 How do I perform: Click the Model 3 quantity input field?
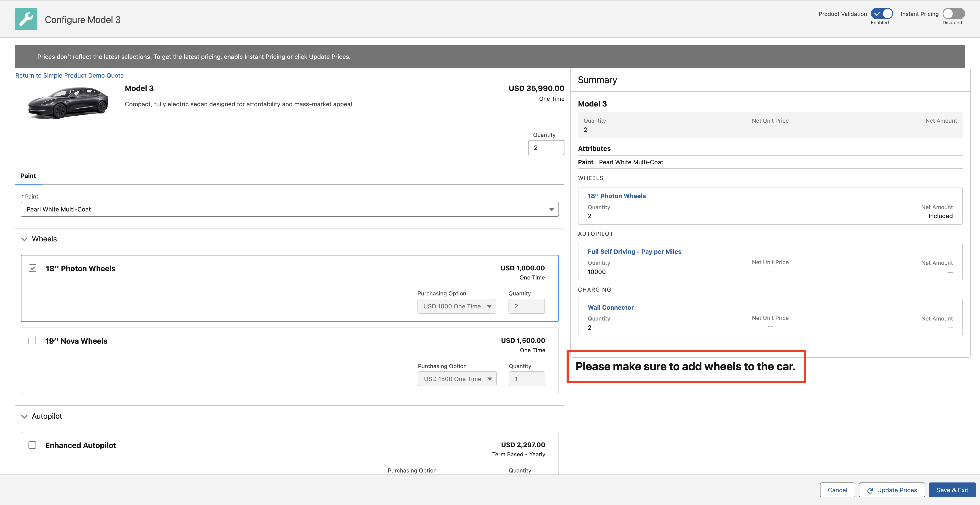pos(546,148)
